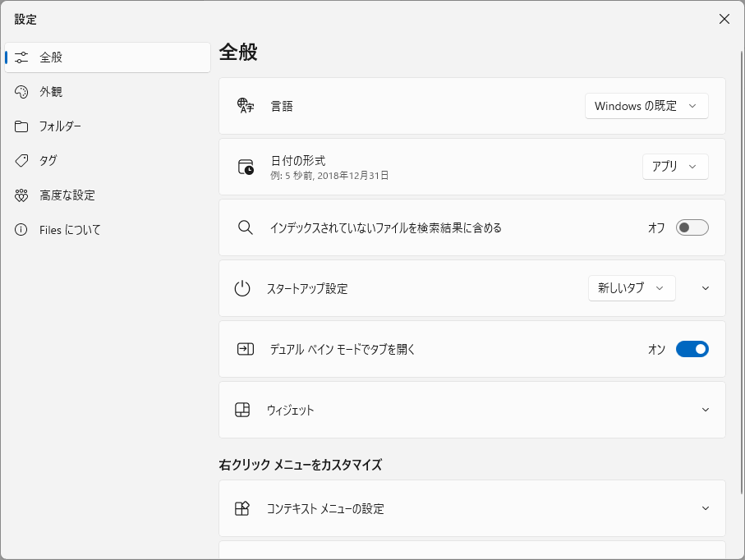Click the info icon for Files について

pos(21,230)
